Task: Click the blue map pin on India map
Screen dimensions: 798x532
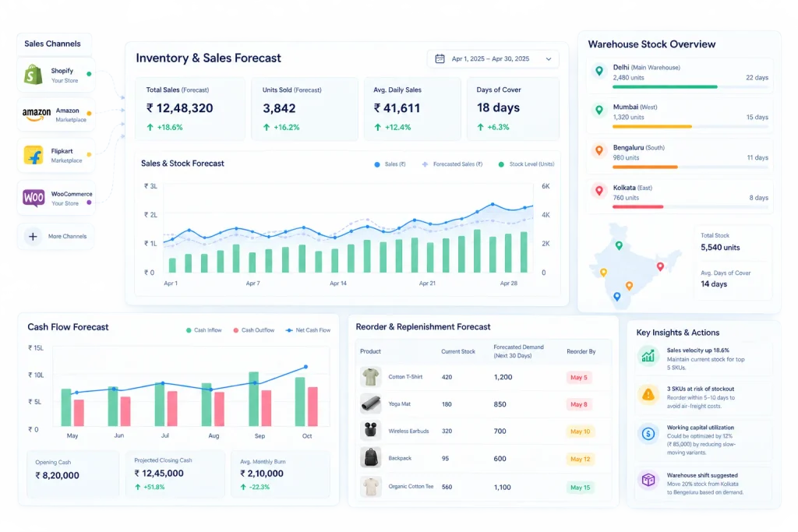Action: (x=617, y=297)
